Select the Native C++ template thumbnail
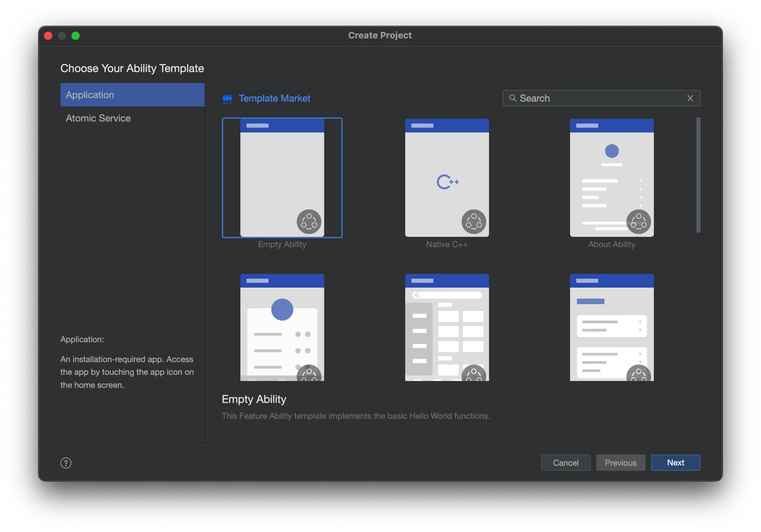 pyautogui.click(x=447, y=178)
